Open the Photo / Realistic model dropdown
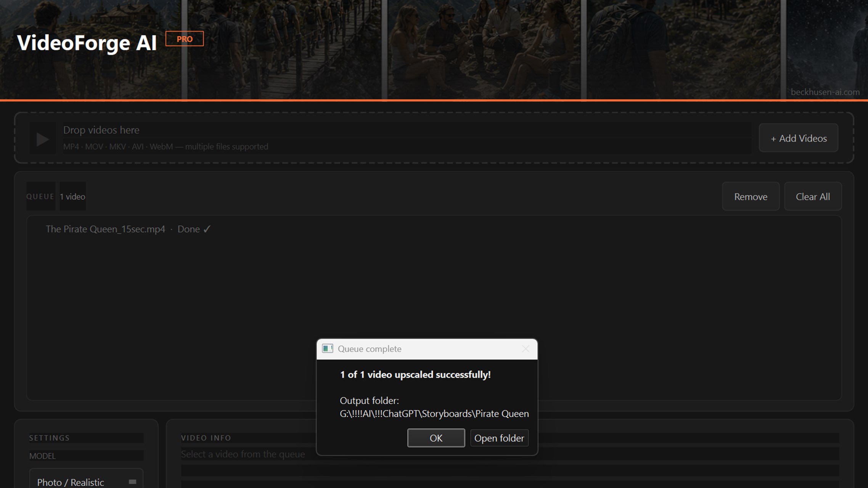Viewport: 868px width, 488px height. 86,482
